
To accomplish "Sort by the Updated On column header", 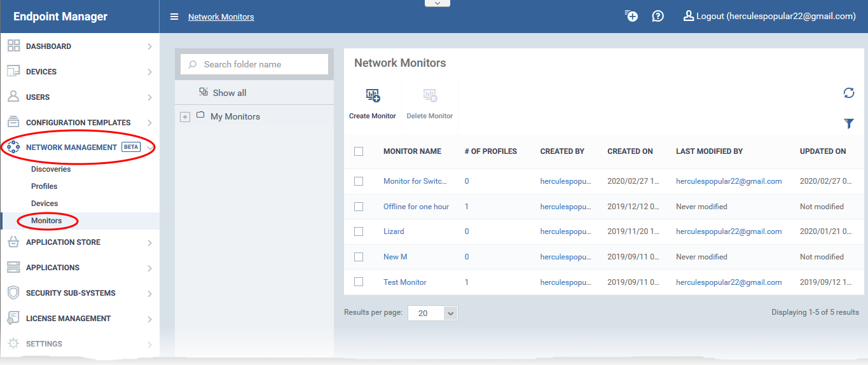I will coord(823,151).
